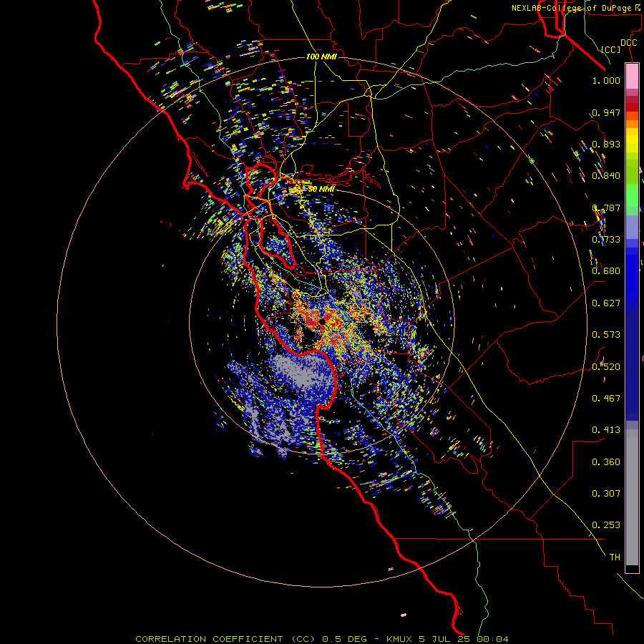
Task: Select the 0.467 scale value
Action: click(x=606, y=399)
